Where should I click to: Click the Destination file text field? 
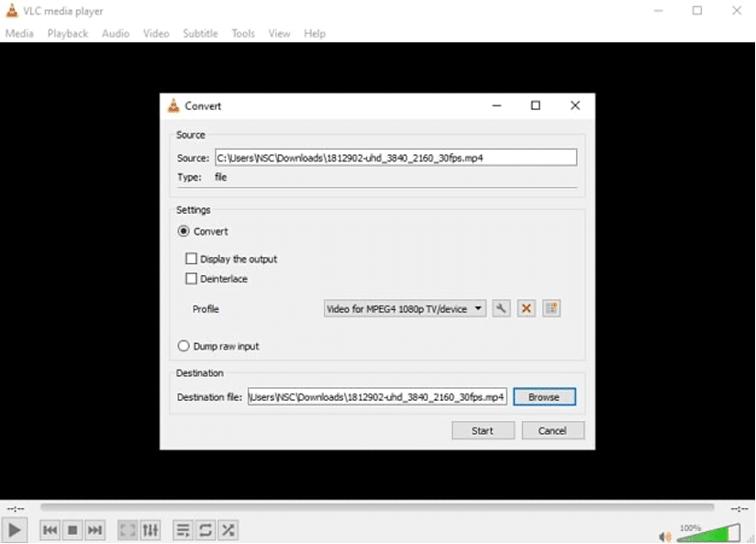coord(378,396)
